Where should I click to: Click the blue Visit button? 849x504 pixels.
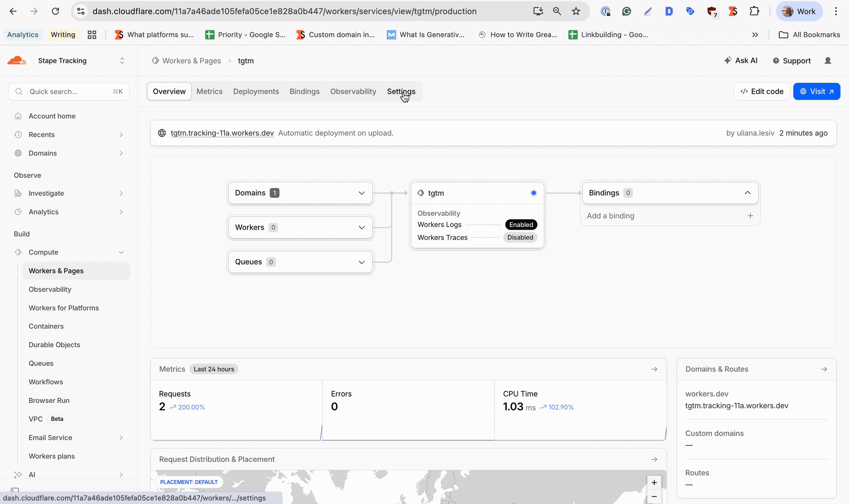tap(817, 91)
